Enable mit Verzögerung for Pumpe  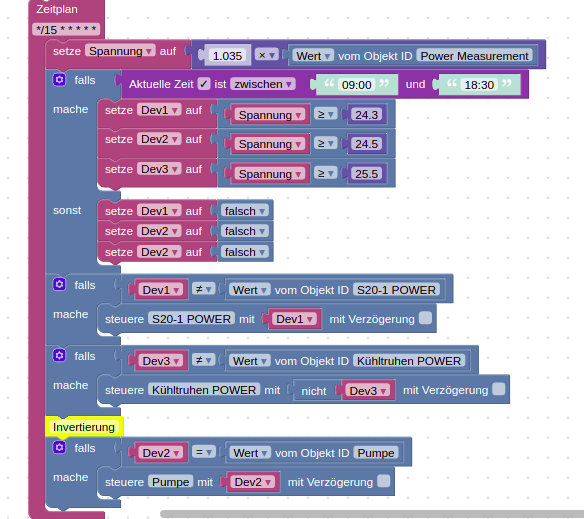tap(384, 481)
